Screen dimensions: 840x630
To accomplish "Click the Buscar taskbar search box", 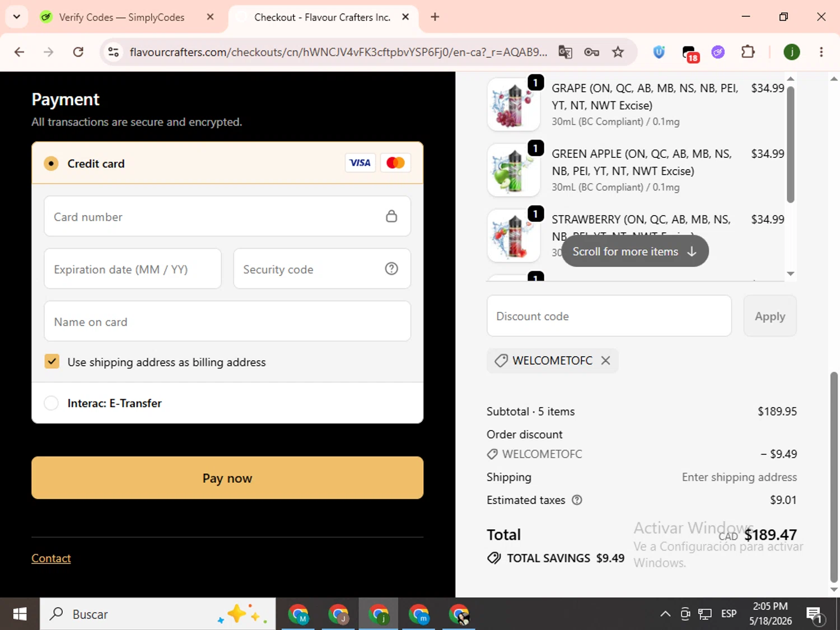I will [x=157, y=614].
